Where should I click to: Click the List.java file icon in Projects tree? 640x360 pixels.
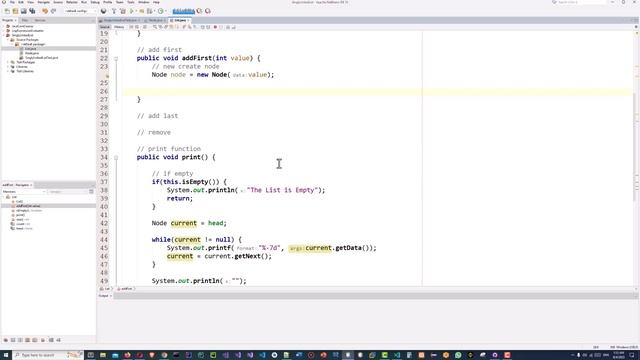click(22, 49)
